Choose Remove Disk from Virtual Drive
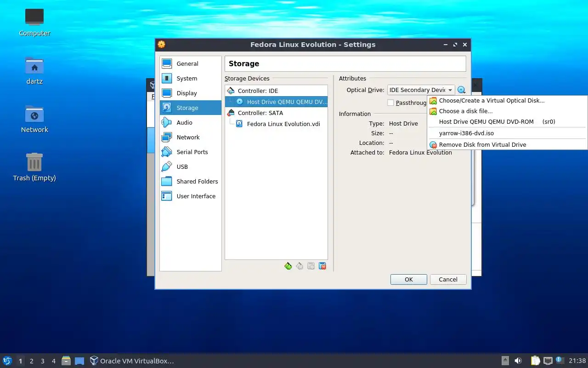 coord(508,144)
